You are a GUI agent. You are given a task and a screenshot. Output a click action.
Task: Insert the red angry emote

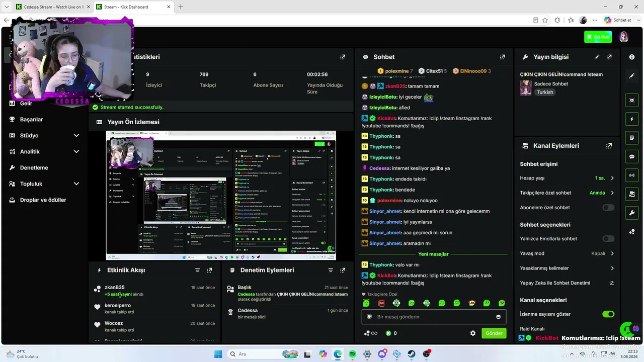381,303
